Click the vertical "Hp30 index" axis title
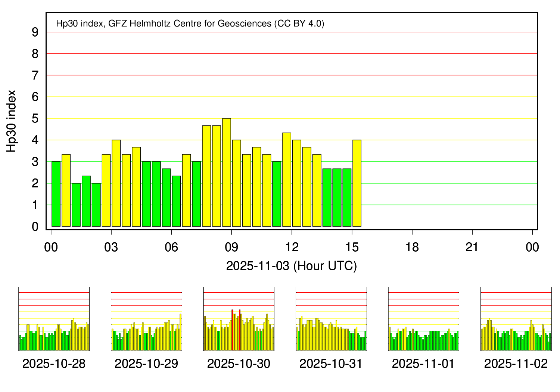The height and width of the screenshot is (392, 560). coord(12,121)
